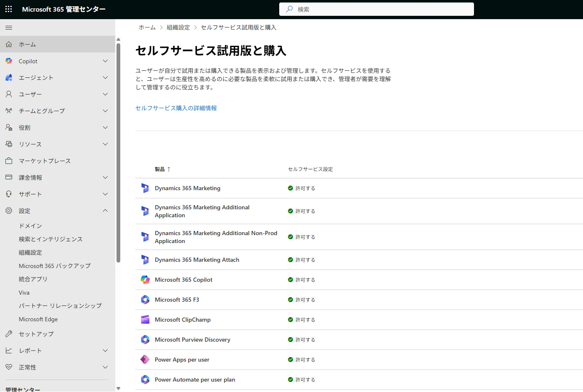Expand the チームとグループ menu
The height and width of the screenshot is (392, 583).
pos(105,111)
